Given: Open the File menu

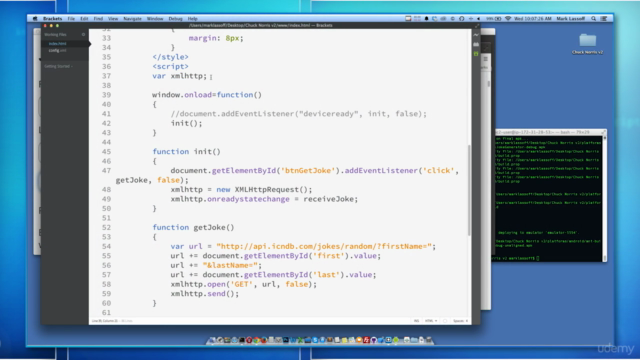Looking at the screenshot, I should click(x=71, y=19).
